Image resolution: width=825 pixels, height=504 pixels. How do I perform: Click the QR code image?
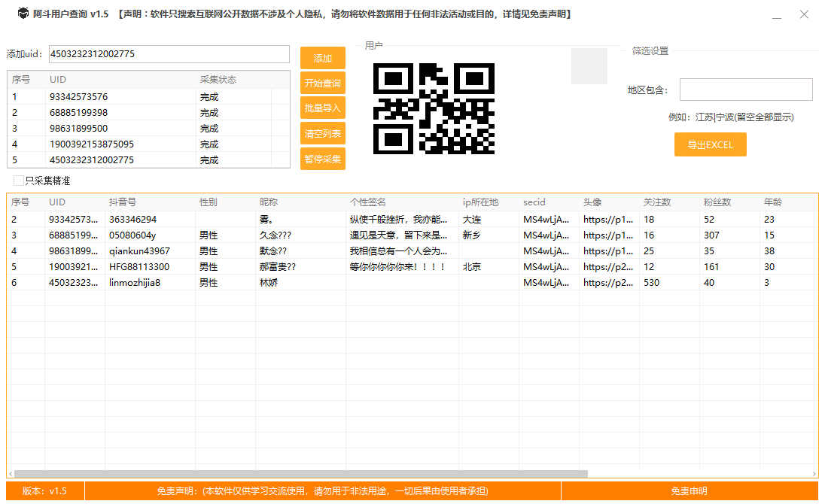(x=434, y=108)
